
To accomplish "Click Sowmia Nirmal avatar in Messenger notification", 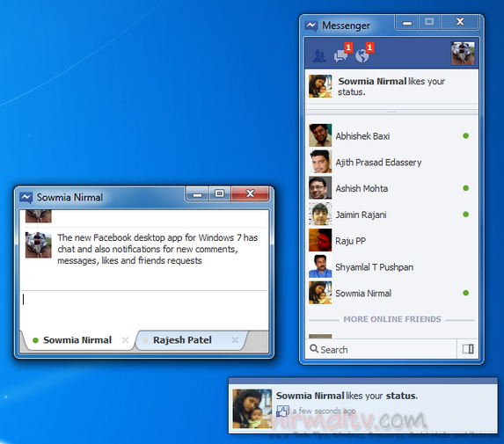I will click(x=320, y=86).
